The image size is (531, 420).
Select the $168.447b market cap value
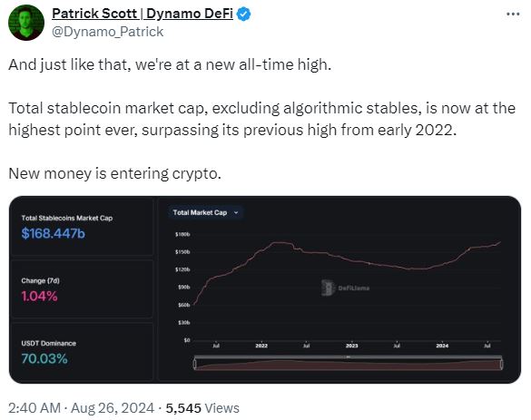tap(54, 233)
